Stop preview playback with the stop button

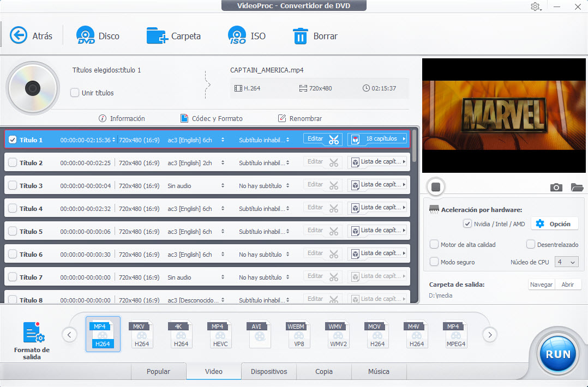(x=435, y=187)
